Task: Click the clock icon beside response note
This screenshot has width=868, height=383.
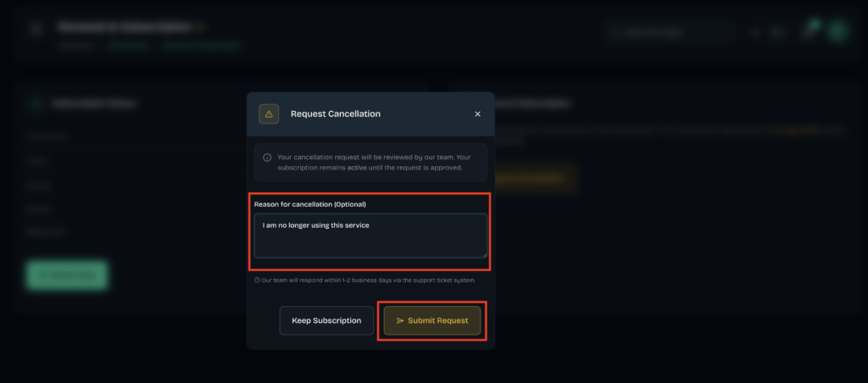Action: click(x=257, y=280)
